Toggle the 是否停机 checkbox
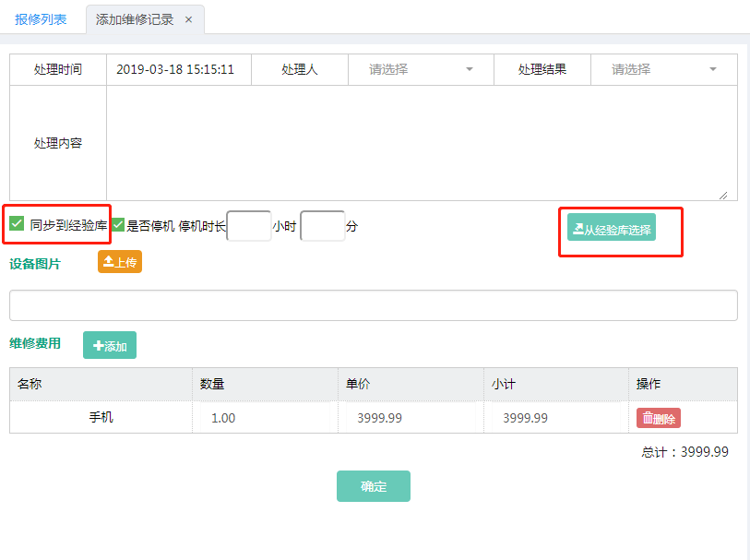Screen dimensions: 750x560 pyautogui.click(x=118, y=224)
